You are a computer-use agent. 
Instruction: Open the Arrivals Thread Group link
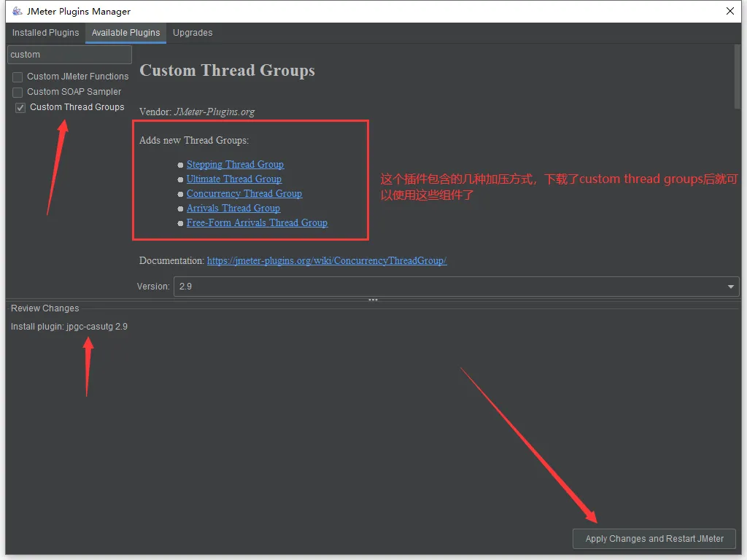coord(233,208)
